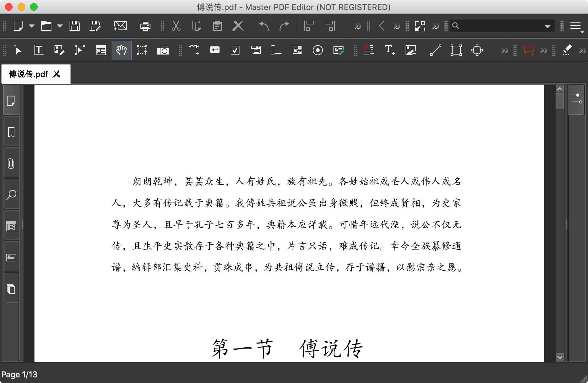Click the Delete X icon
This screenshot has width=588, height=383.
tap(238, 26)
